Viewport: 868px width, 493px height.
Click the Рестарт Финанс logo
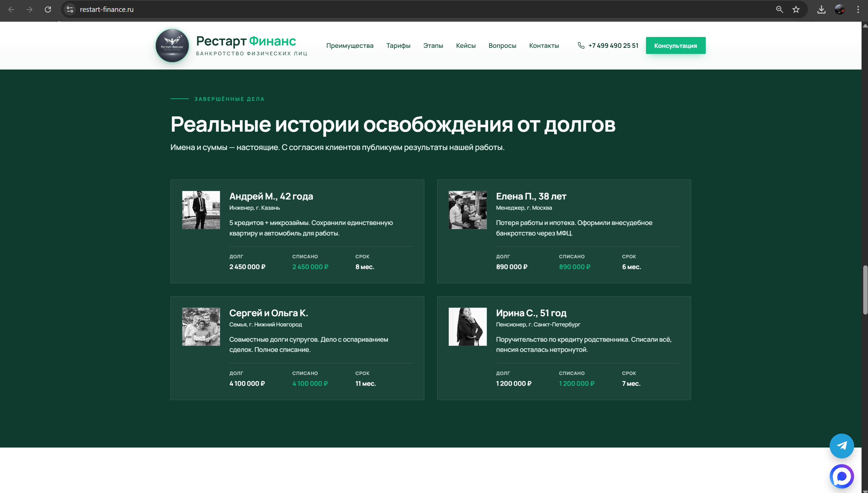click(x=172, y=45)
